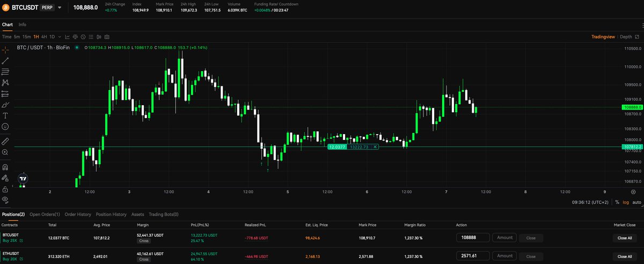644x264 pixels.
Task: Click the round clock-like icon in the toolbar
Action: [84, 37]
